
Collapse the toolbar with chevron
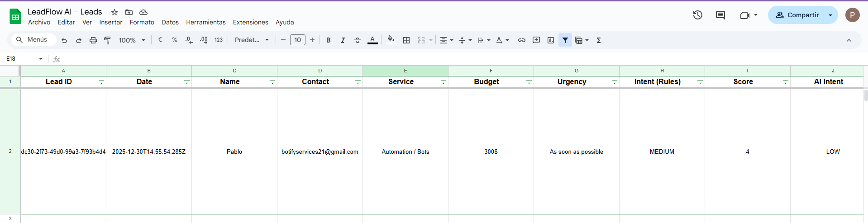(849, 40)
